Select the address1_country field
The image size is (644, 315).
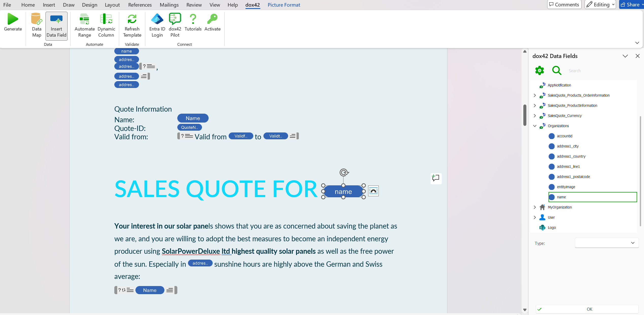tap(571, 156)
